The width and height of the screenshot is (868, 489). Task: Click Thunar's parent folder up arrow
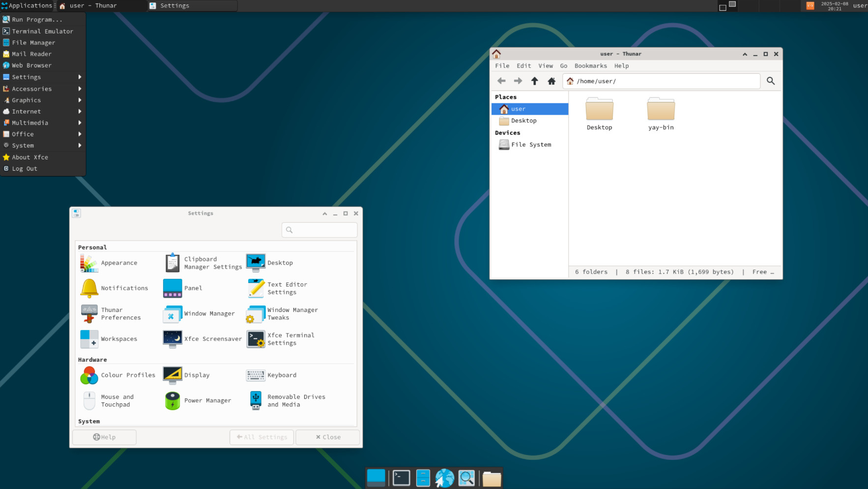(x=535, y=81)
